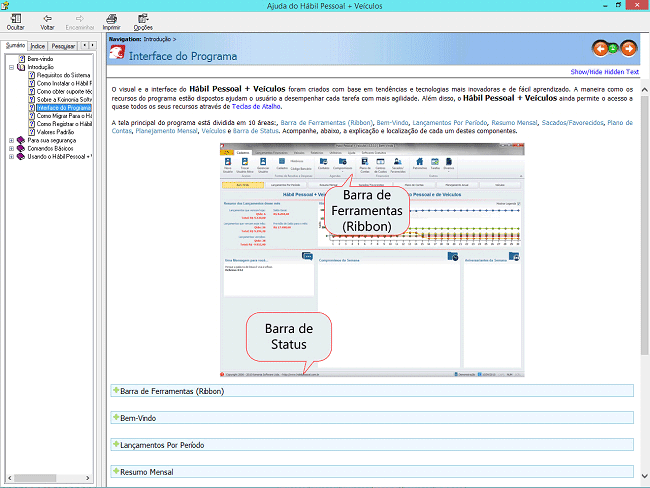Follow the Barra de Status link
This screenshot has width=650, height=488.
[255, 131]
